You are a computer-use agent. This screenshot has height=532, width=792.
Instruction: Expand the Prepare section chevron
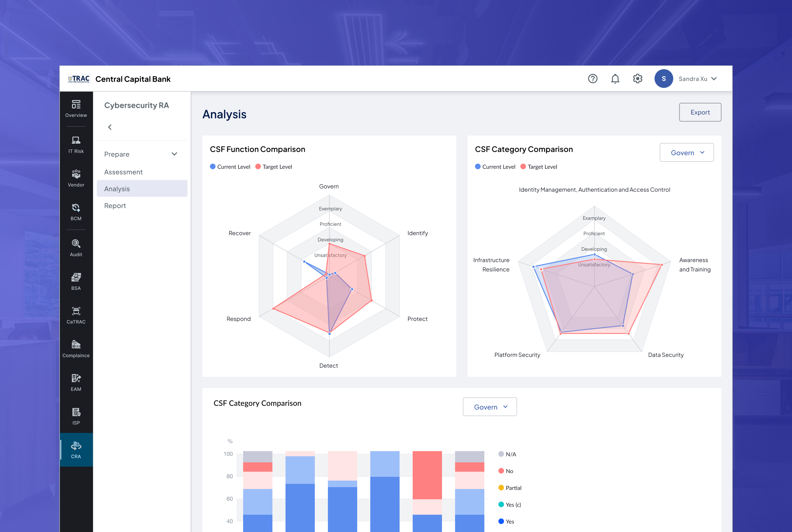pyautogui.click(x=175, y=154)
